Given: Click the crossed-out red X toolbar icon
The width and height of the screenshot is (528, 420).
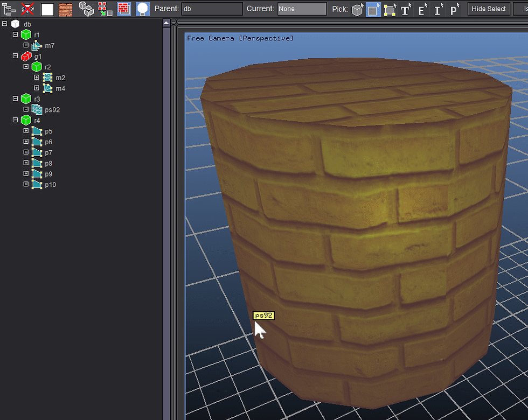Looking at the screenshot, I should pyautogui.click(x=27, y=9).
